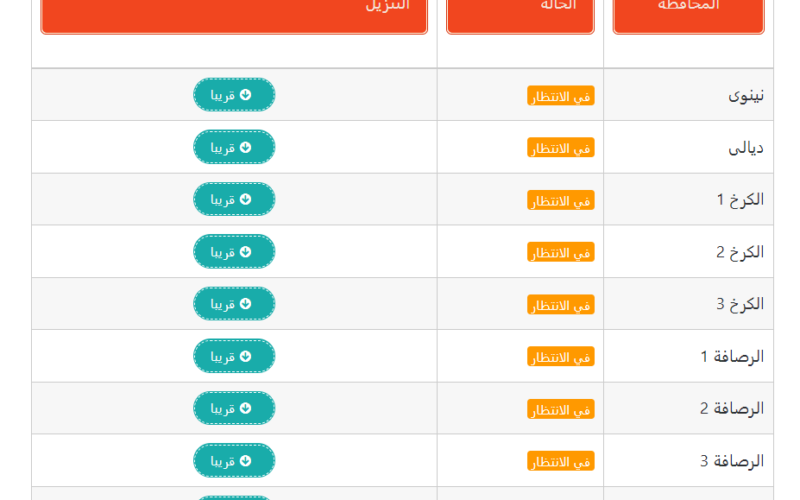This screenshot has height=500, width=800.
Task: Click the في الانتظار badge for ديالى
Action: click(561, 148)
